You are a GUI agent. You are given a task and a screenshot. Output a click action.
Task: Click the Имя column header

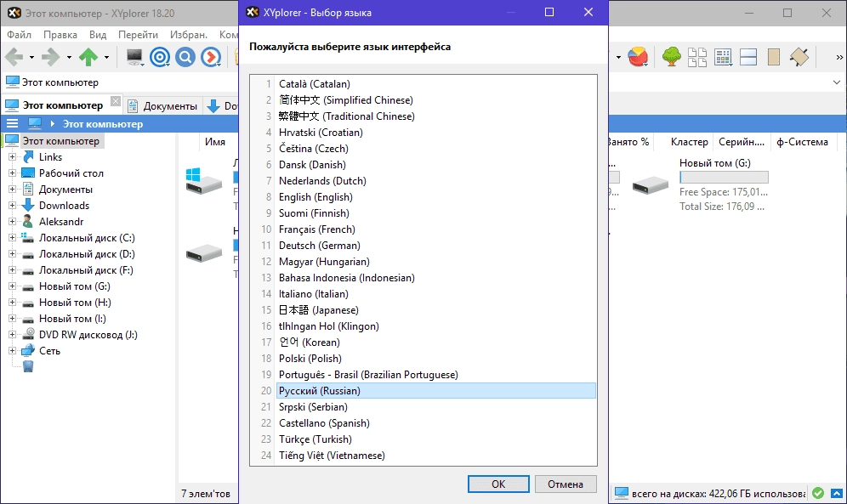click(x=215, y=142)
